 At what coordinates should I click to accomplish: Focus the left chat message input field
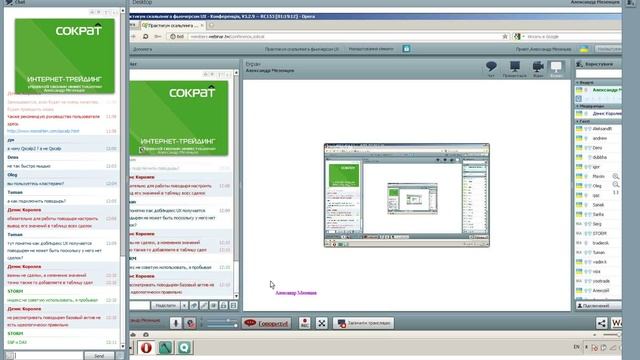tap(48, 356)
